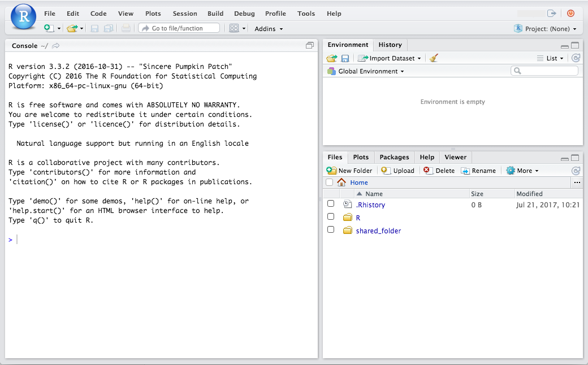This screenshot has width=588, height=365.
Task: Switch to the Packages tab
Action: (x=394, y=157)
